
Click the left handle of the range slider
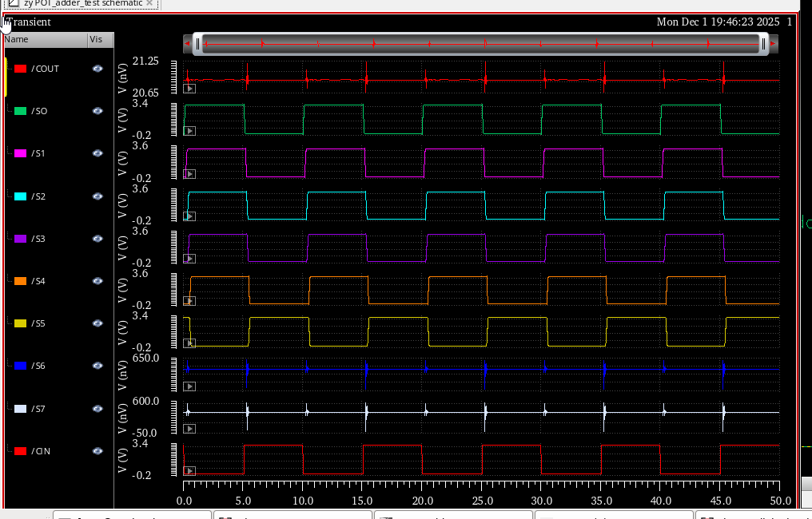(x=197, y=44)
